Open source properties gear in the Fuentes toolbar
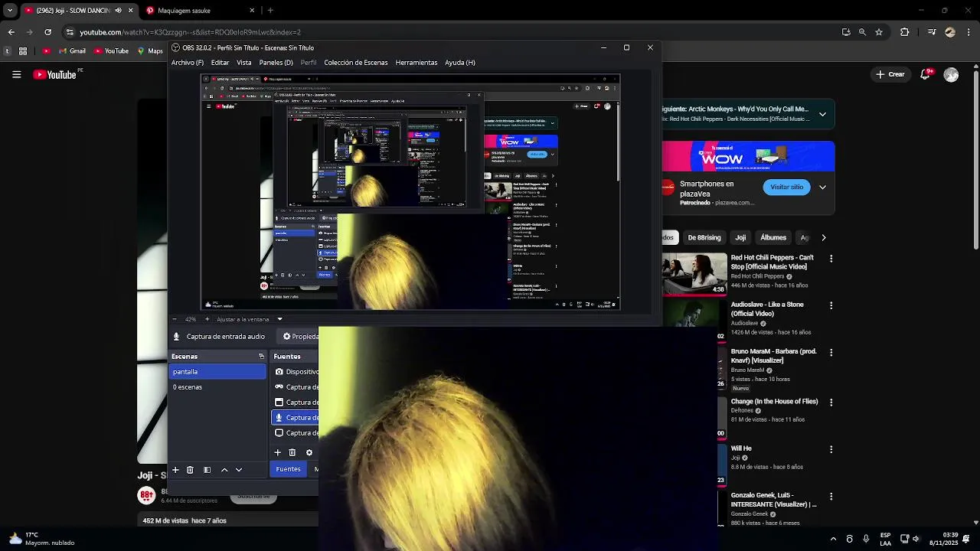Screen dimensions: 980x551 coord(309,453)
